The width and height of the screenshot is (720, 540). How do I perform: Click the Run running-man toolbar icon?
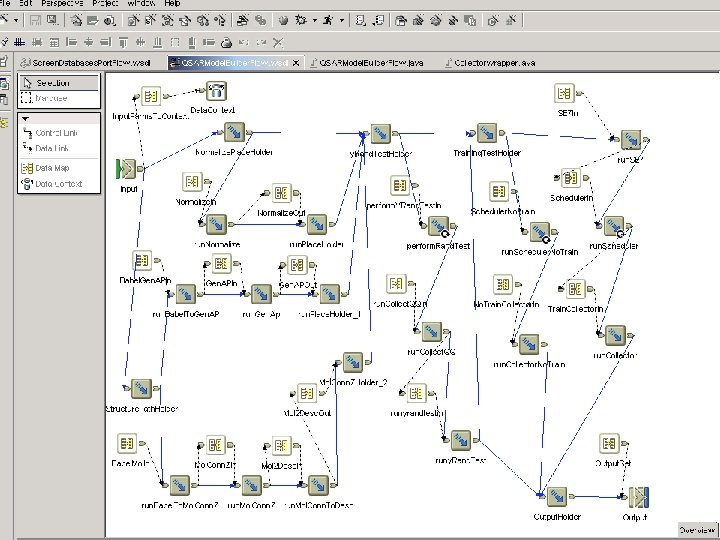coord(328,20)
